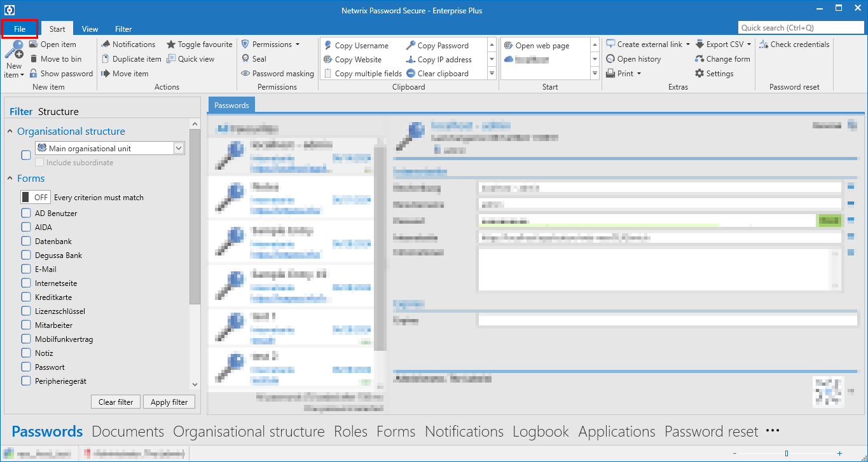Image resolution: width=868 pixels, height=462 pixels.
Task: Open the Applications module
Action: [x=617, y=431]
